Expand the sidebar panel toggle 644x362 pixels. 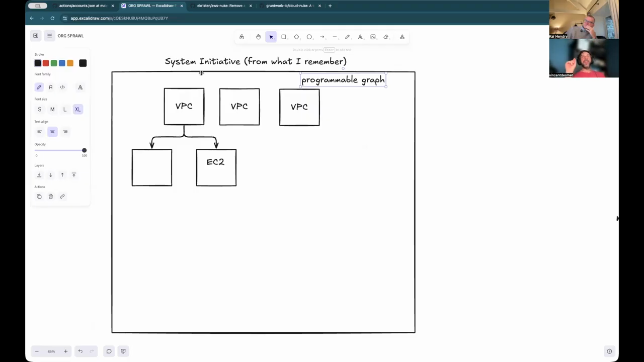[36, 36]
